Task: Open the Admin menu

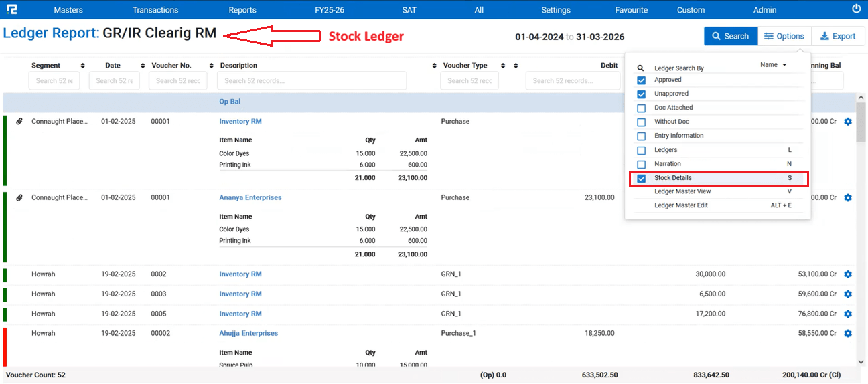Action: [x=765, y=10]
